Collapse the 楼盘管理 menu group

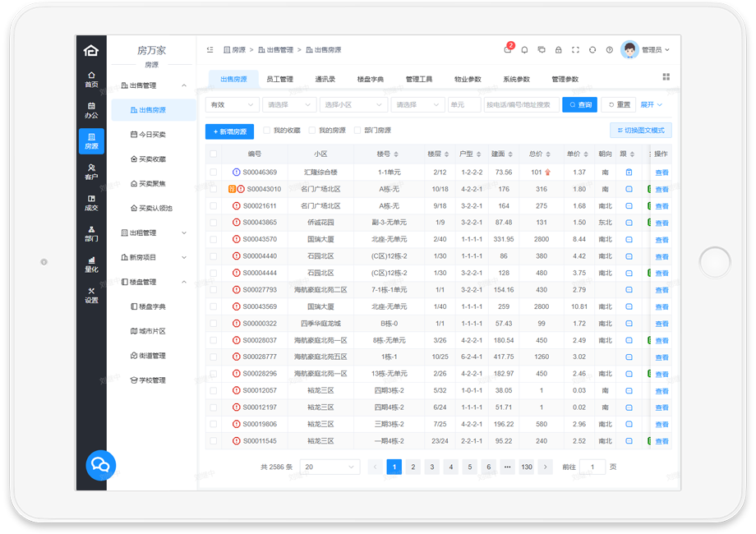[154, 282]
